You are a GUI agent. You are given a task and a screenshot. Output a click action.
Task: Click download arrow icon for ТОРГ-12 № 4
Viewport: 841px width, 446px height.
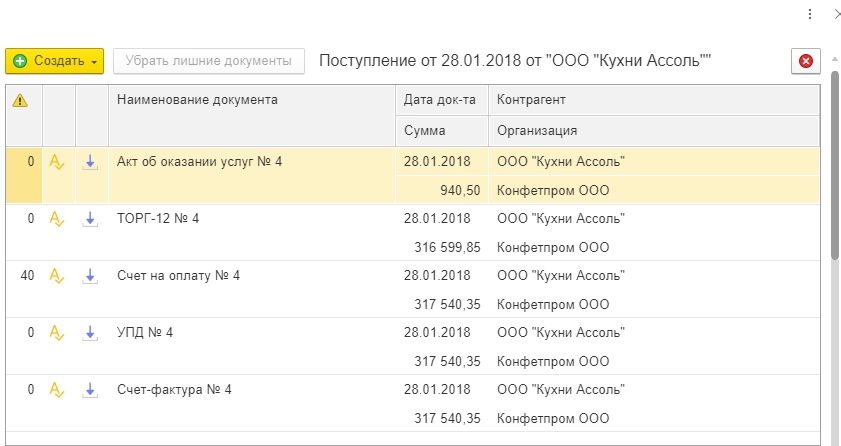pyautogui.click(x=90, y=218)
